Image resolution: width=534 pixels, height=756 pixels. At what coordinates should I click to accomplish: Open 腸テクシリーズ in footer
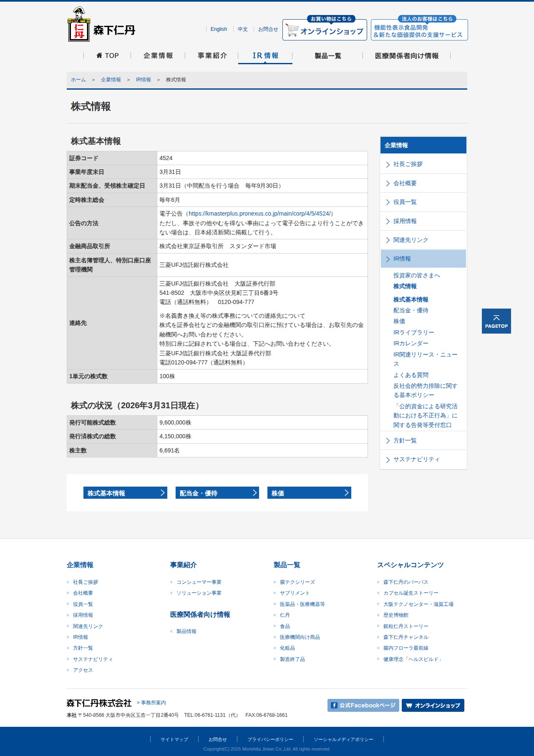coord(297,582)
